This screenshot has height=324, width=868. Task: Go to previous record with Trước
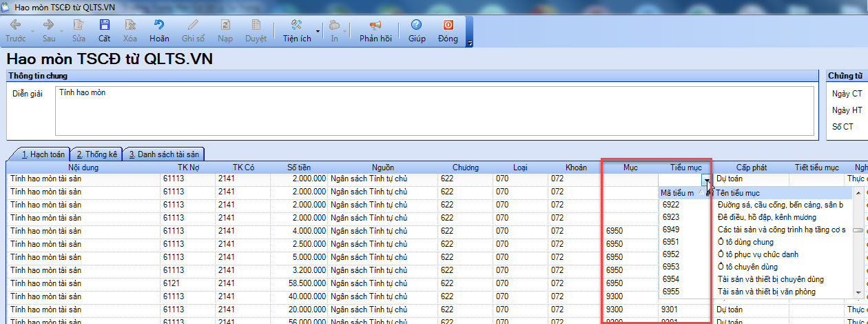[x=15, y=30]
